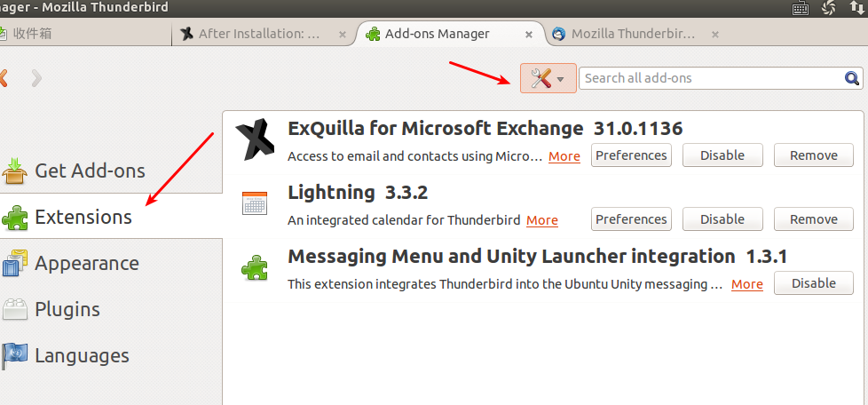Show More about ExQuilla
The height and width of the screenshot is (405, 868).
[x=564, y=156]
